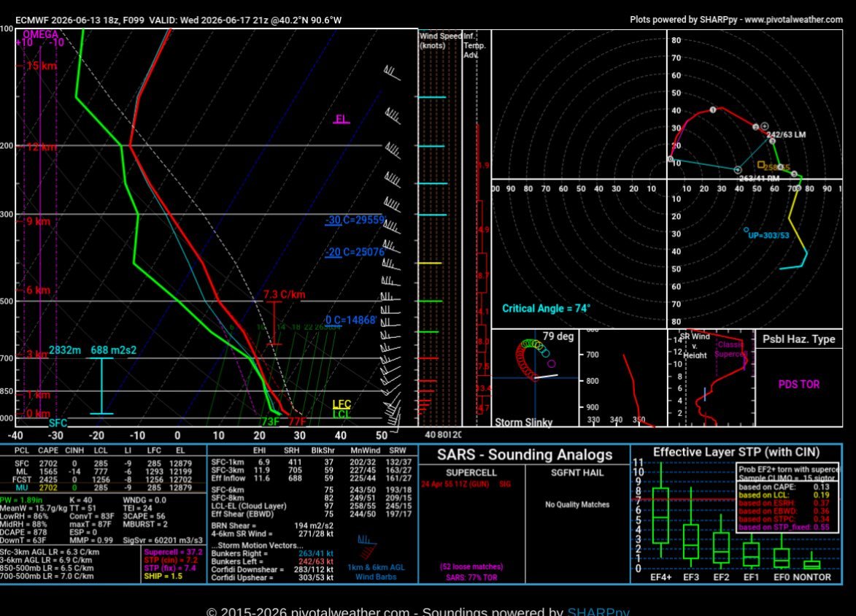
Task: Click the 'Wind Speed (knots)' panel header
Action: (x=440, y=40)
